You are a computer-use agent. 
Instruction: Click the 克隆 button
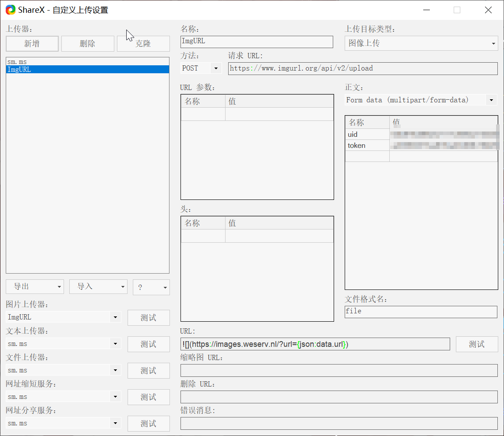143,44
